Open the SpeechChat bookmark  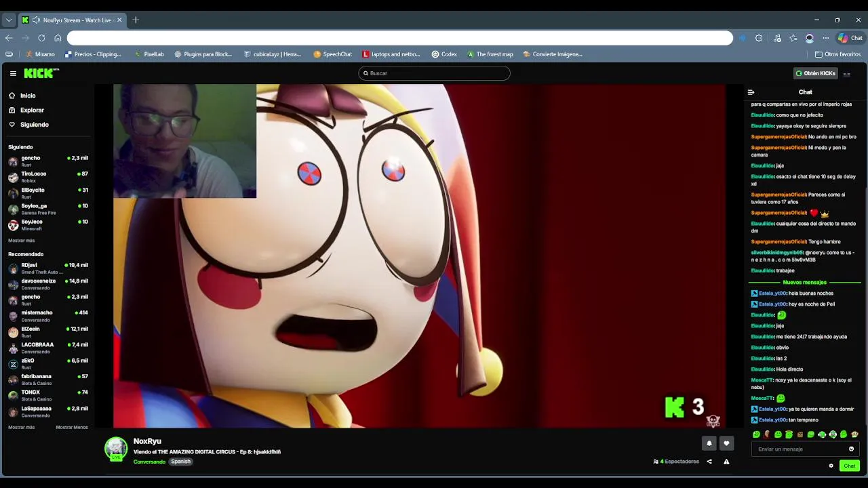(332, 54)
